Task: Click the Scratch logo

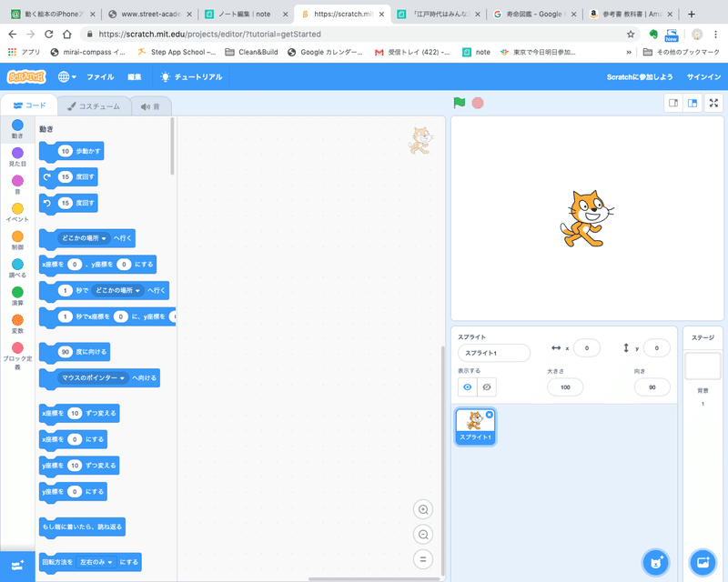Action: pos(26,76)
